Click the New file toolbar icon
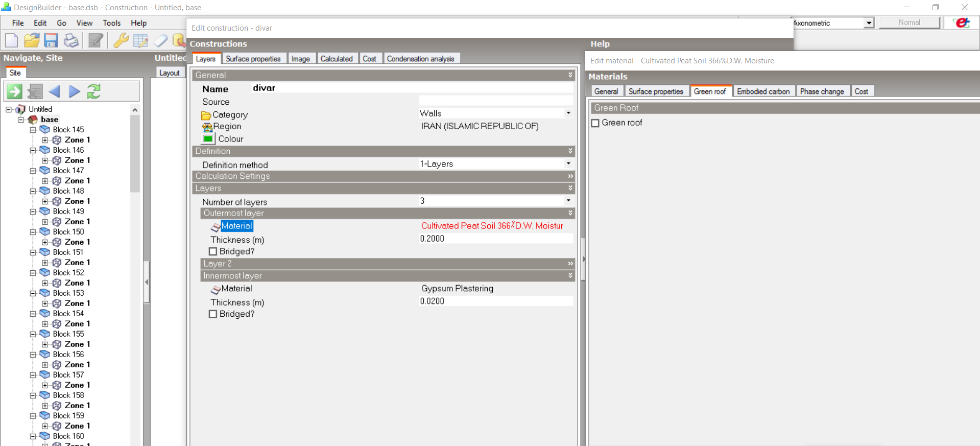980x446 pixels. [x=11, y=40]
